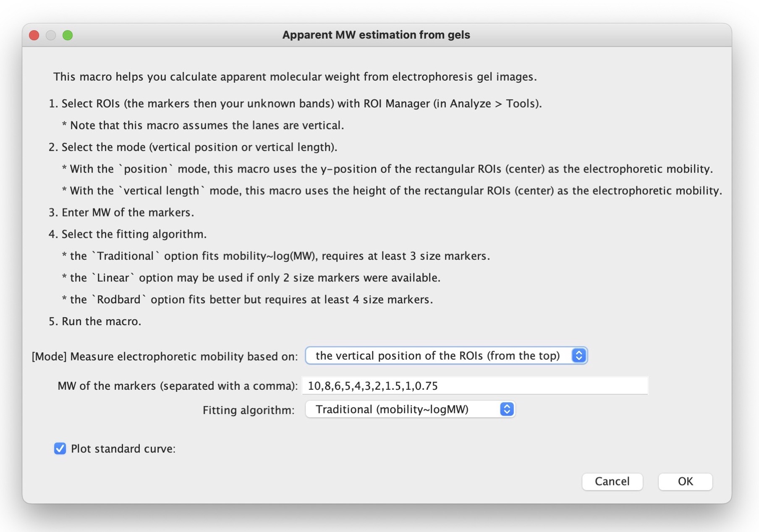Image resolution: width=759 pixels, height=532 pixels.
Task: Click the 'MW of the markers' label
Action: coord(177,386)
